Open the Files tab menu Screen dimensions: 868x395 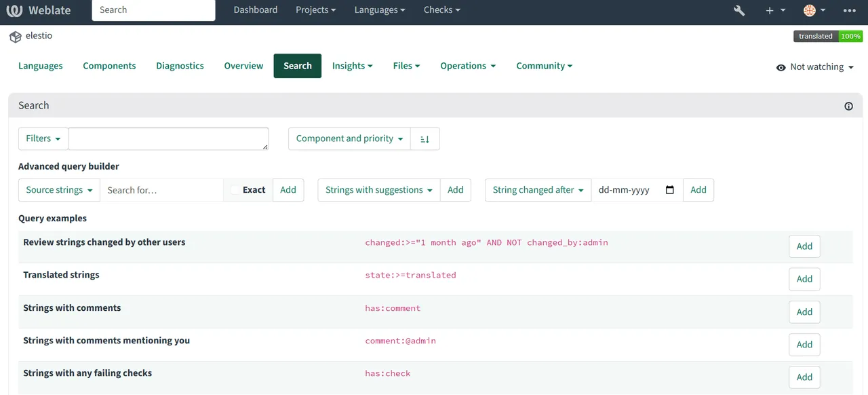click(x=406, y=66)
